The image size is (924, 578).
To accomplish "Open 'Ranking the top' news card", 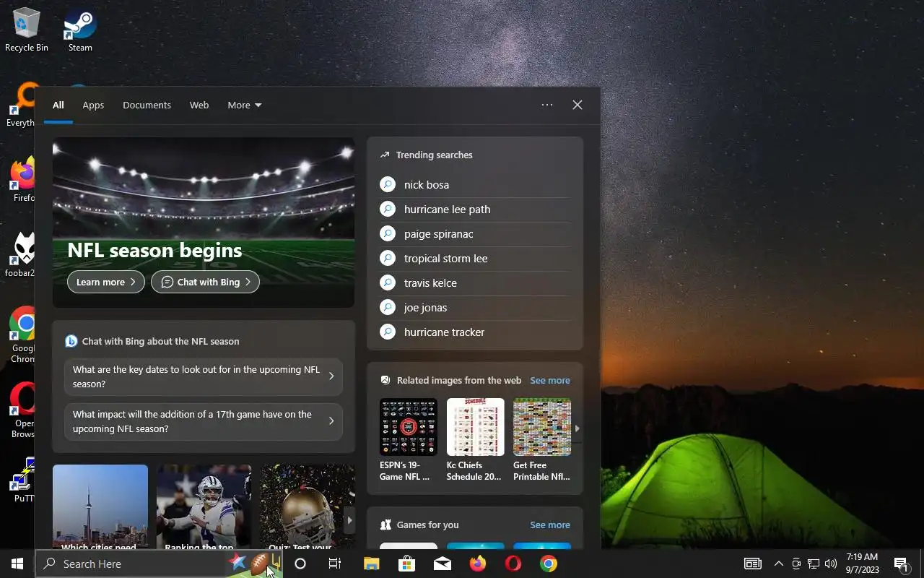I will point(204,506).
